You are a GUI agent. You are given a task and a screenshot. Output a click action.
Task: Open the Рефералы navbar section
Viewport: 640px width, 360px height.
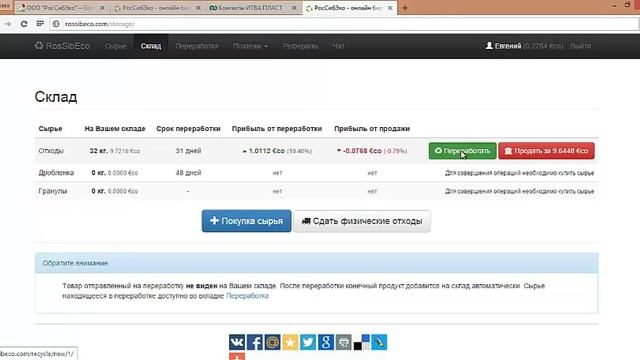coord(300,46)
